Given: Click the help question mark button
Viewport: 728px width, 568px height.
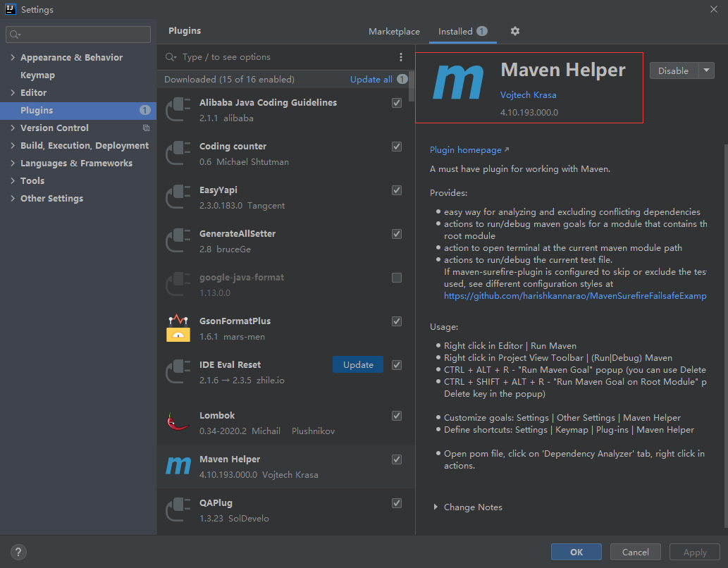Looking at the screenshot, I should click(18, 552).
